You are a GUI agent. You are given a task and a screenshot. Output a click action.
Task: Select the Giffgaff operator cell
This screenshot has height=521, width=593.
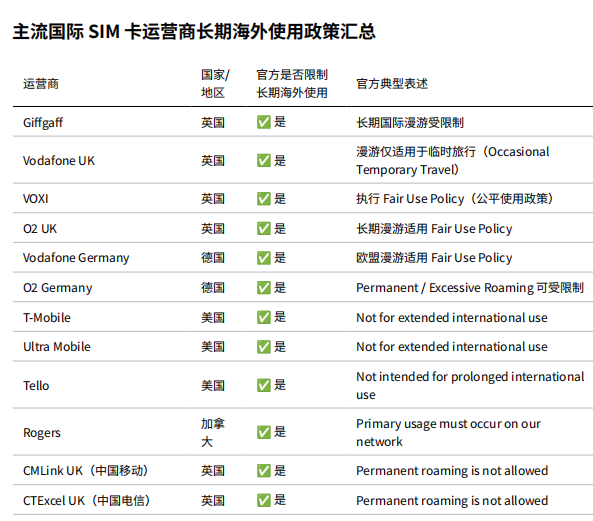pos(43,122)
